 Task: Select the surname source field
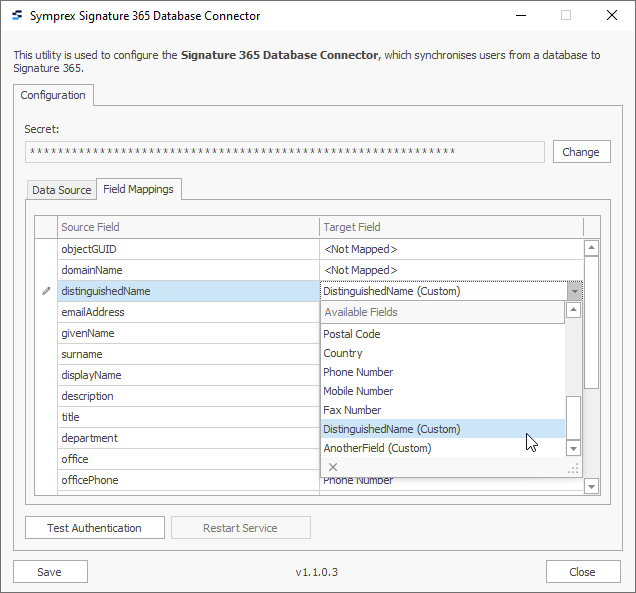click(x=188, y=354)
